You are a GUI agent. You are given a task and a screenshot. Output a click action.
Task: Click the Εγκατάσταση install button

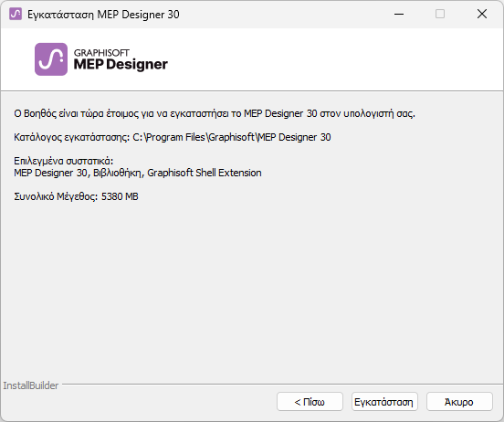[384, 401]
